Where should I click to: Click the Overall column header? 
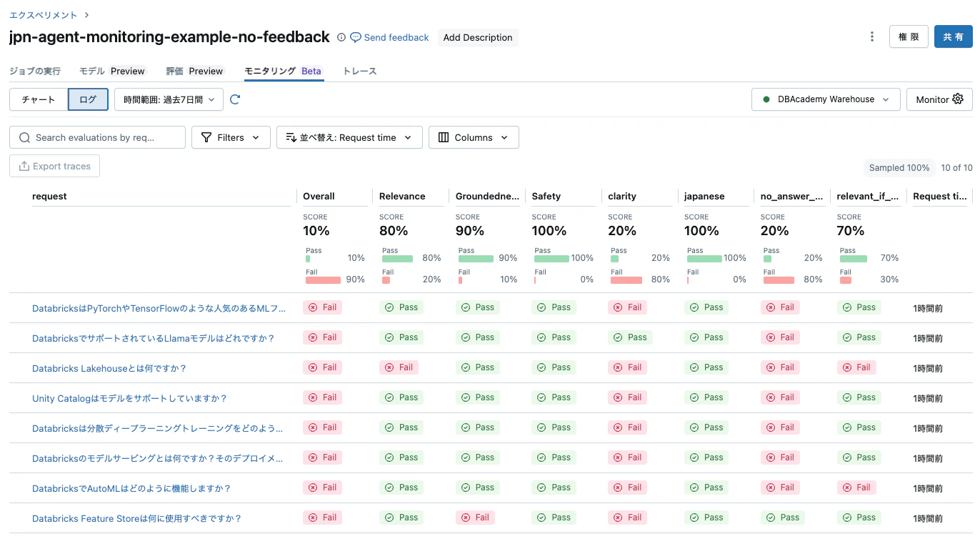tap(319, 196)
